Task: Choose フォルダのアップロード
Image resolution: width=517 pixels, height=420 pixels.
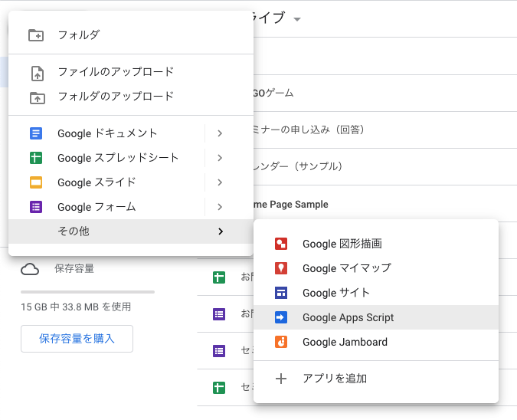Action: (131, 97)
